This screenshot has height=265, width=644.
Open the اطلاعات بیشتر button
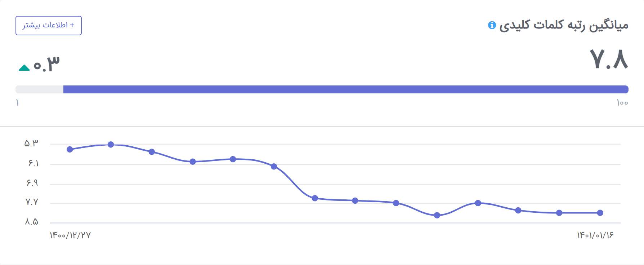(49, 26)
